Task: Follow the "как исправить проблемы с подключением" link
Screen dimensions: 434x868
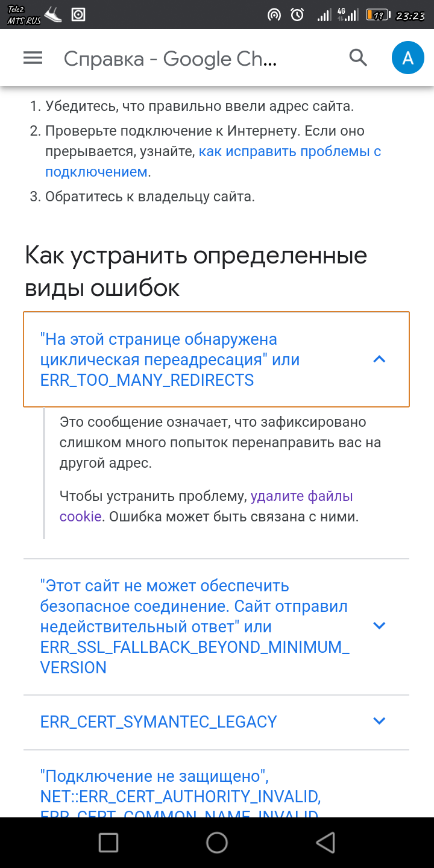Action: tap(290, 151)
